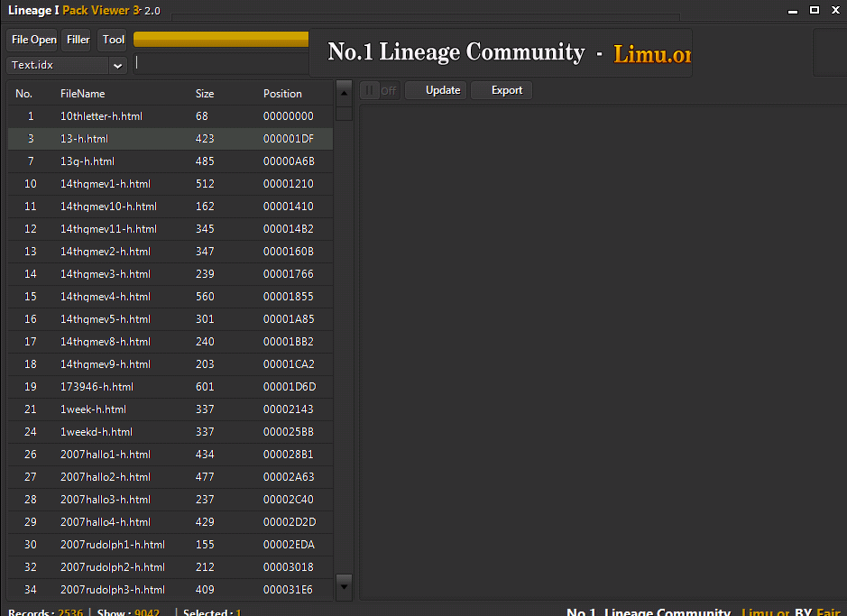847x616 pixels.
Task: Select the 14thgmev3-h.html file
Action: pyautogui.click(x=170, y=274)
